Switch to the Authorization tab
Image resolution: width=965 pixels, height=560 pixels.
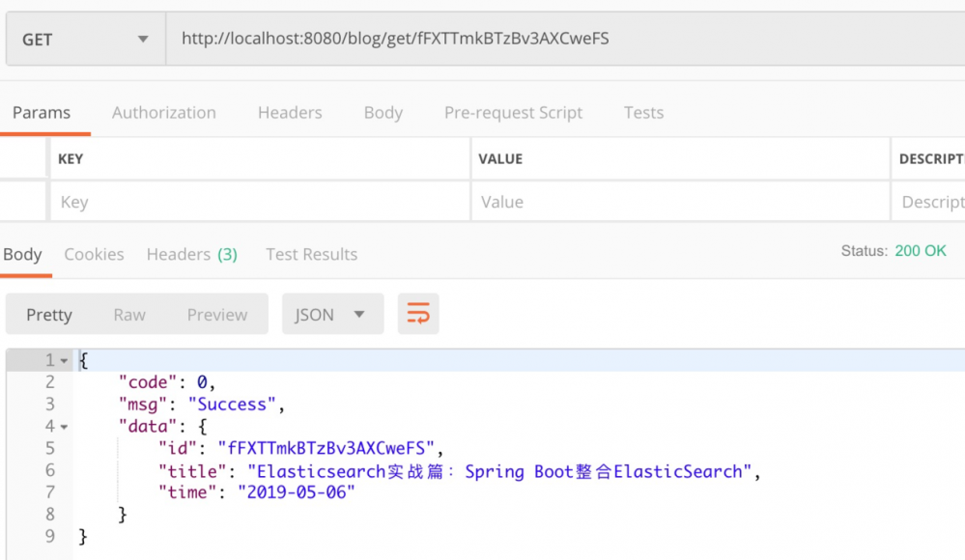[x=163, y=112]
